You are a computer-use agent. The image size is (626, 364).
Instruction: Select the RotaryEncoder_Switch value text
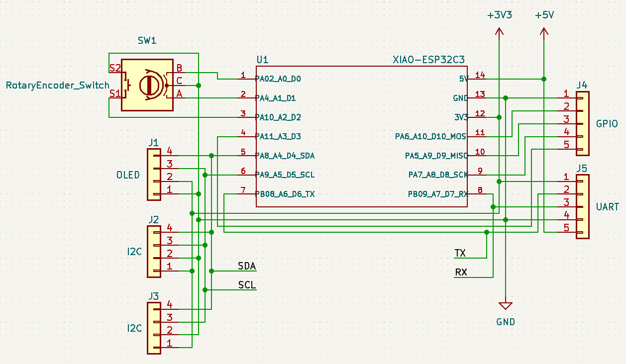pyautogui.click(x=57, y=86)
